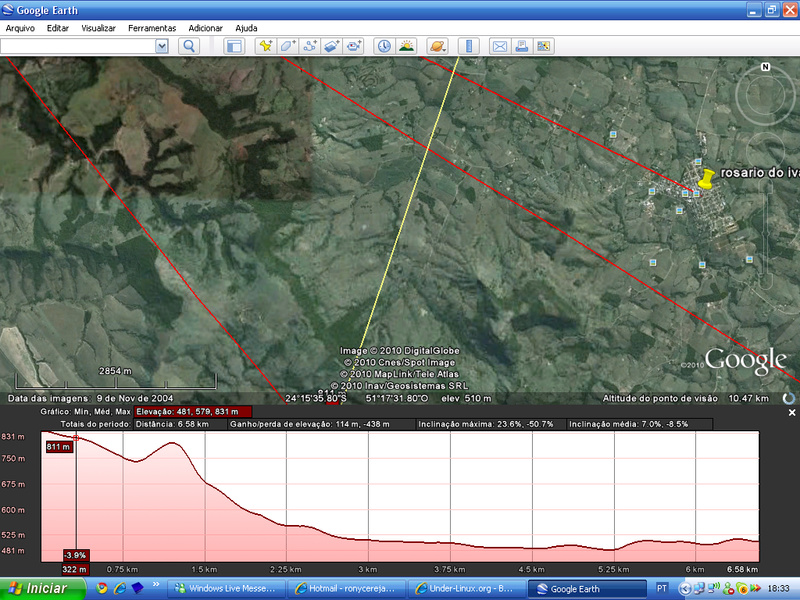
Task: Open the Ferramentas menu
Action: click(x=152, y=28)
